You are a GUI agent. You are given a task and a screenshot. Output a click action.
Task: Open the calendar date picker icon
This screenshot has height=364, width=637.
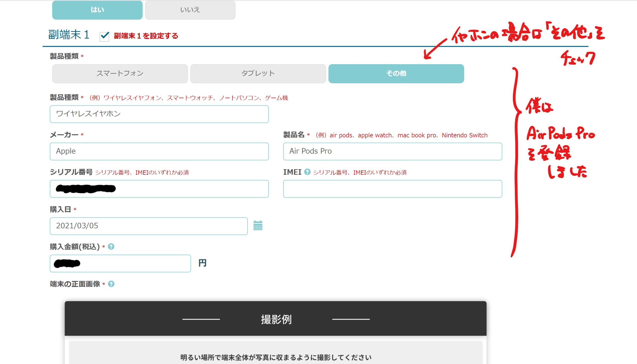(x=258, y=225)
